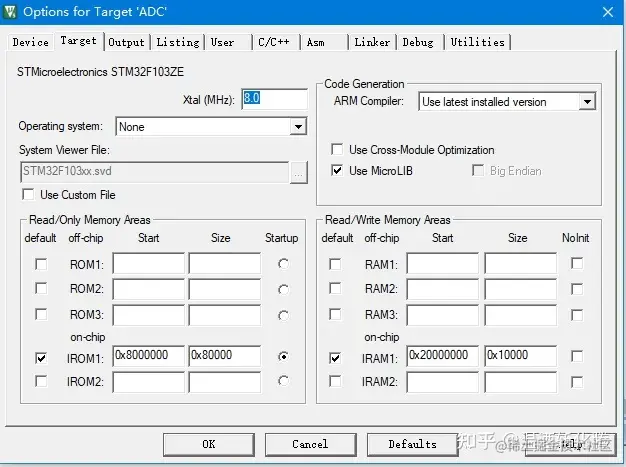
Task: Click the IRAM1 Start field 0x20000000
Action: [442, 356]
